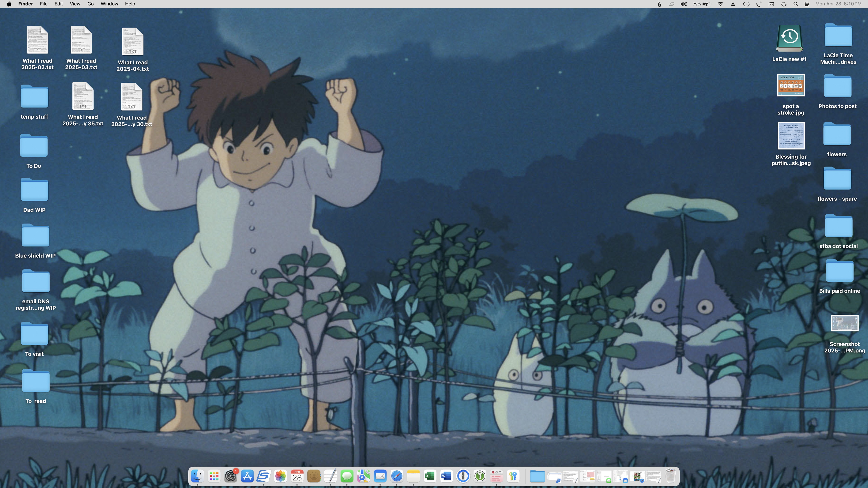Image resolution: width=868 pixels, height=488 pixels.
Task: Open Maps app in Dock
Action: point(363,476)
